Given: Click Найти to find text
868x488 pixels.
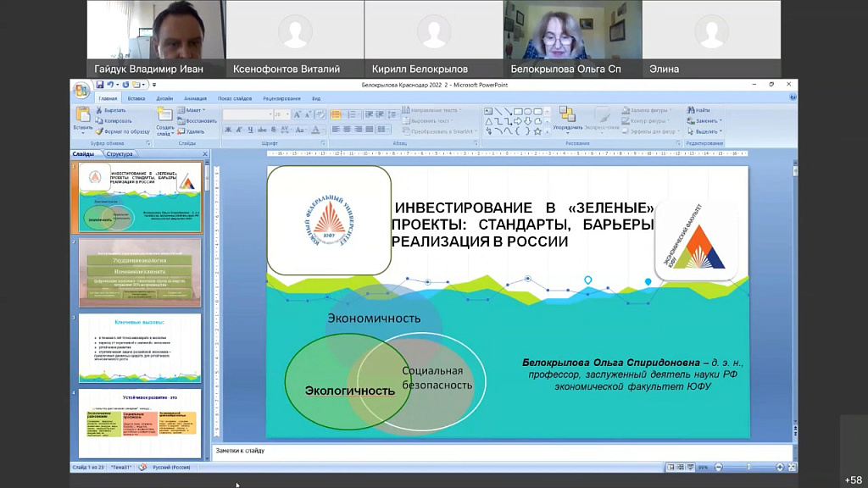Looking at the screenshot, I should click(698, 110).
